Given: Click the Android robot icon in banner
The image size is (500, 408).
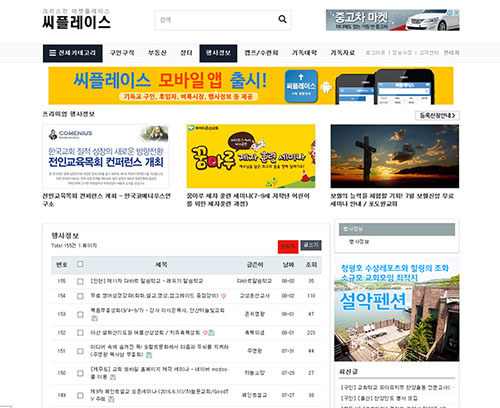Looking at the screenshot, I should coord(326,88).
